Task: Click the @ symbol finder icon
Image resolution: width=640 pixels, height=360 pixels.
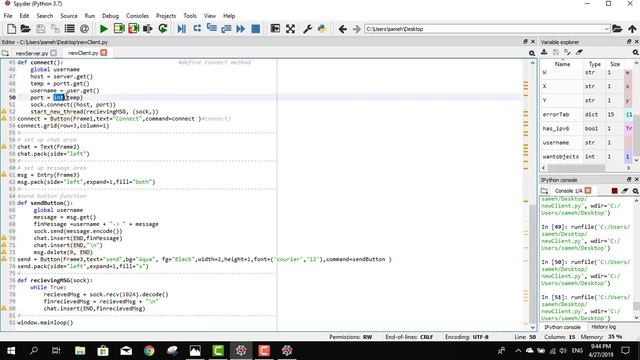Action: click(84, 29)
